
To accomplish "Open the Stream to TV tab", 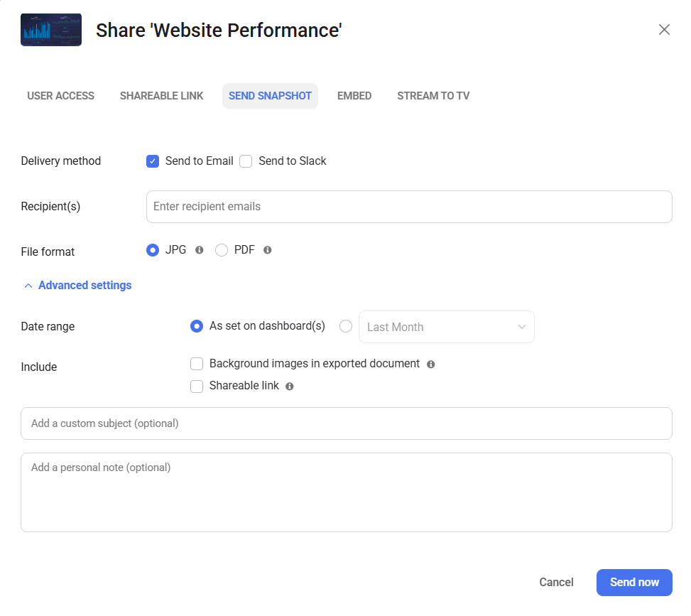I will [x=433, y=96].
